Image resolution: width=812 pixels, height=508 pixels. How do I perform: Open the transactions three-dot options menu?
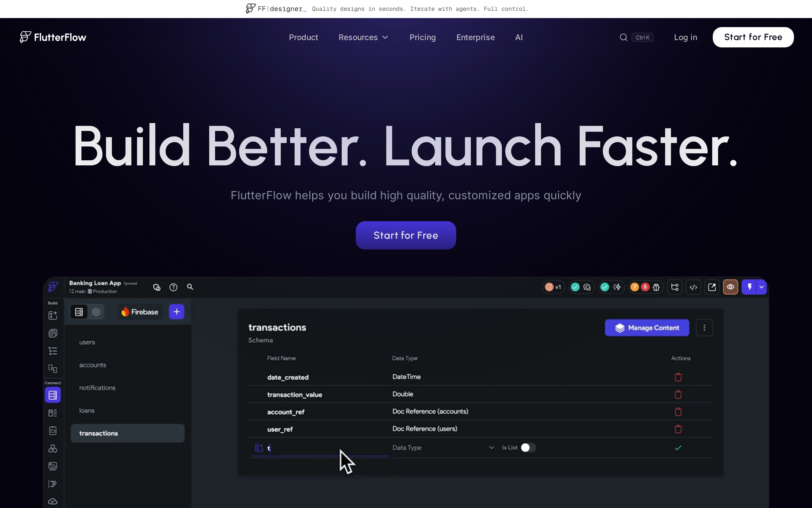click(x=704, y=328)
